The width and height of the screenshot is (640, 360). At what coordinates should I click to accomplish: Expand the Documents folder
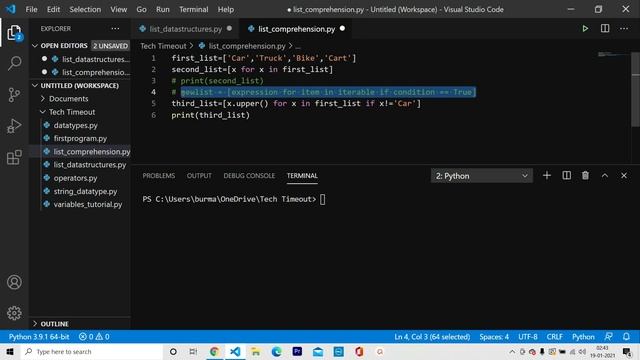click(68, 99)
